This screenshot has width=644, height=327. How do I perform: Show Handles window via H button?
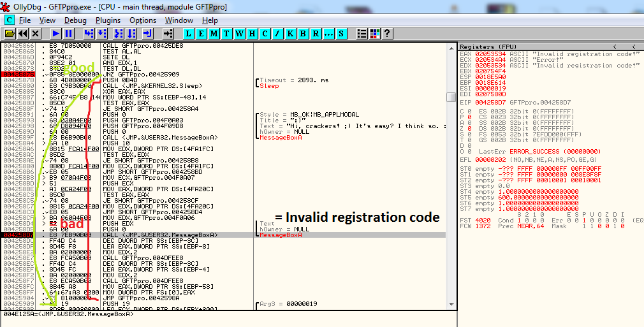[x=252, y=33]
